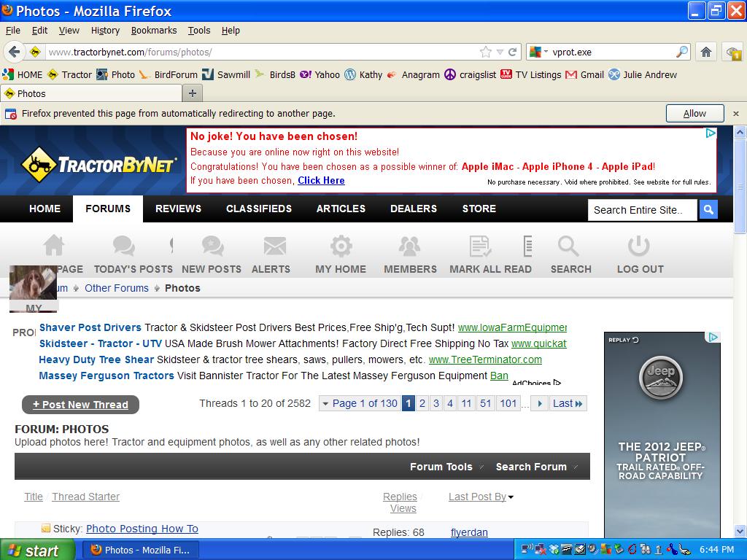The height and width of the screenshot is (560, 747).
Task: Open a new tab with the plus button
Action: (193, 93)
